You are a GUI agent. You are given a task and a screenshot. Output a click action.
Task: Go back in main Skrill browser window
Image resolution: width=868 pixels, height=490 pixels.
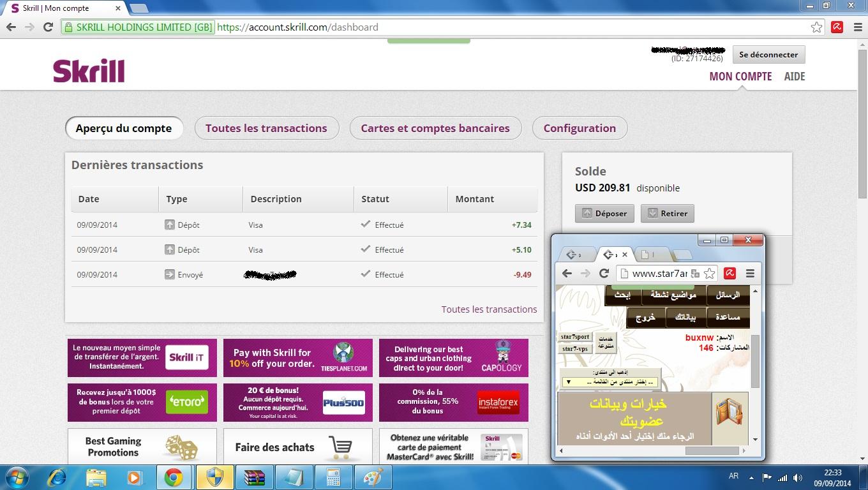coord(11,27)
